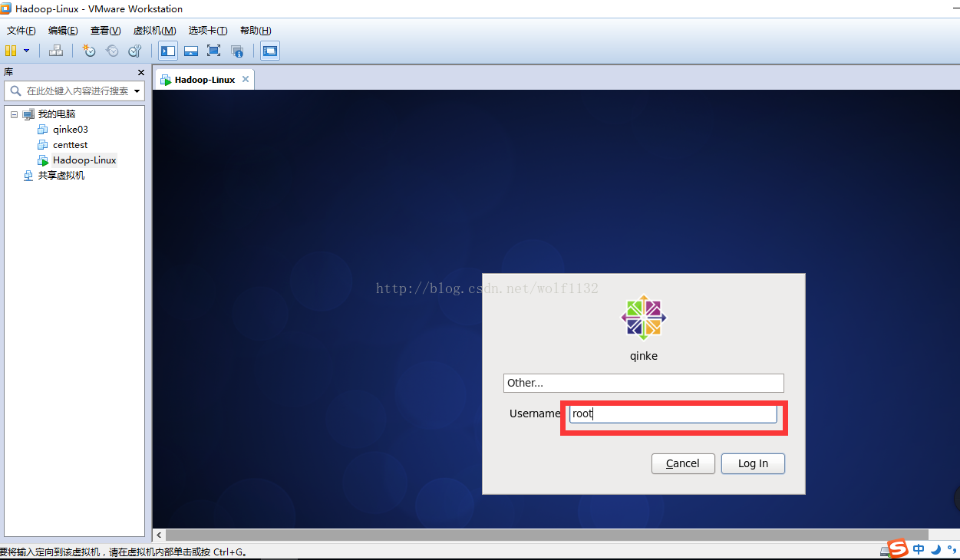Image resolution: width=960 pixels, height=560 pixels.
Task: Click the horizontal scrollbar left arrow
Action: click(159, 535)
